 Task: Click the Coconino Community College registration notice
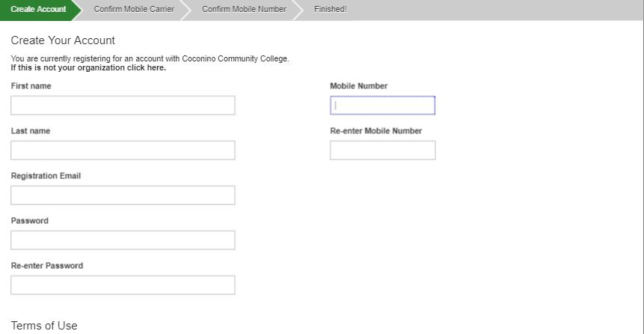pos(150,59)
